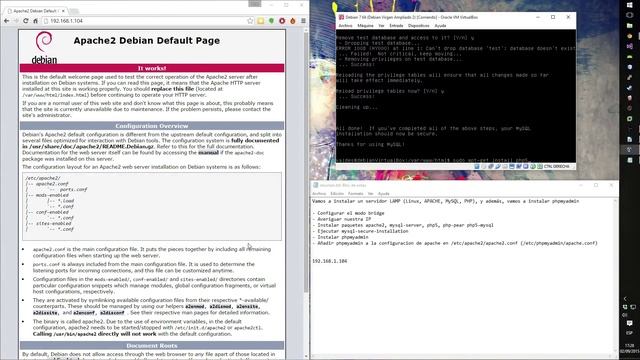The width and height of the screenshot is (640, 360).
Task: Open the manual link on Apache page
Action: click(208, 153)
